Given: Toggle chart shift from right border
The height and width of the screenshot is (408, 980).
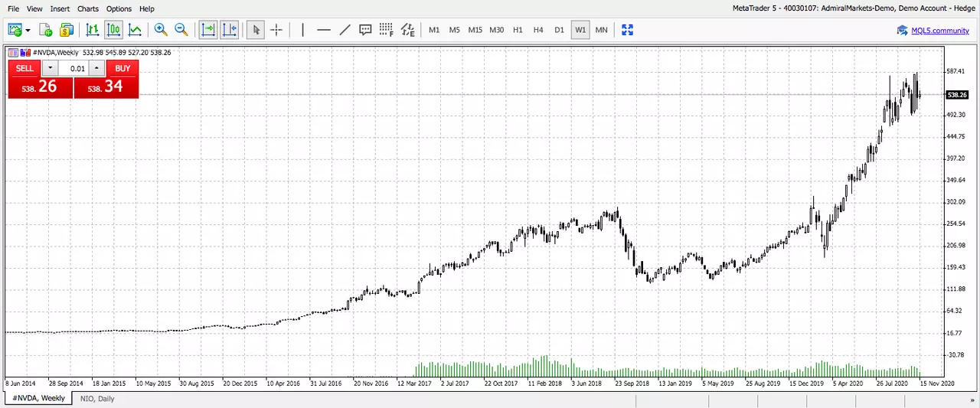Looking at the screenshot, I should 230,30.
